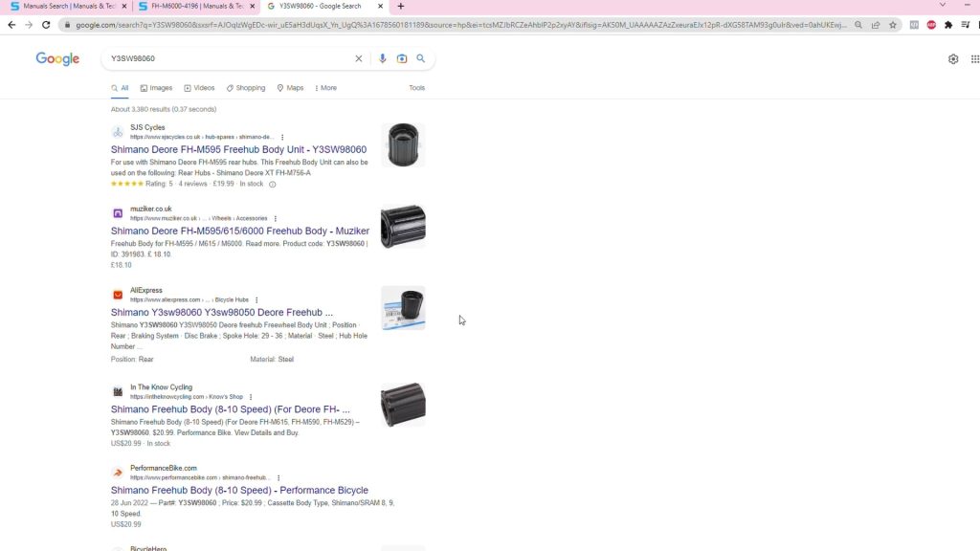Screen dimensions: 980x551
Task: Search by image with the camera icon
Action: 402,58
